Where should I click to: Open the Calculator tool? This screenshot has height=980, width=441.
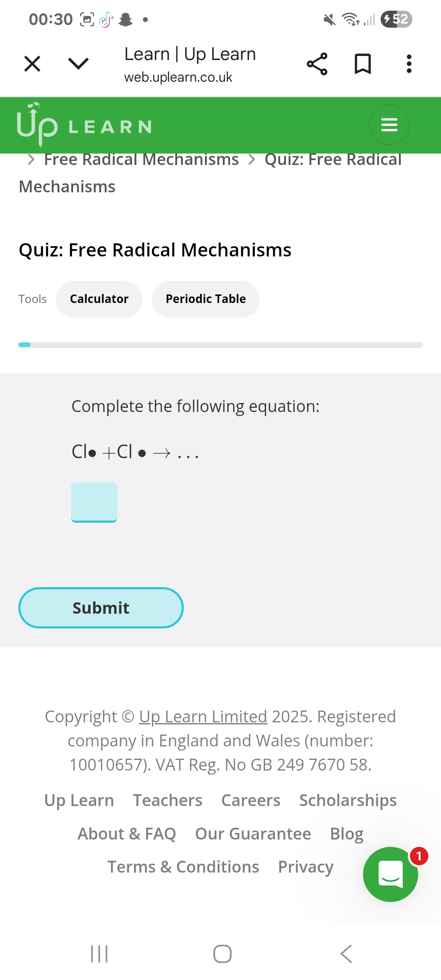pyautogui.click(x=99, y=299)
